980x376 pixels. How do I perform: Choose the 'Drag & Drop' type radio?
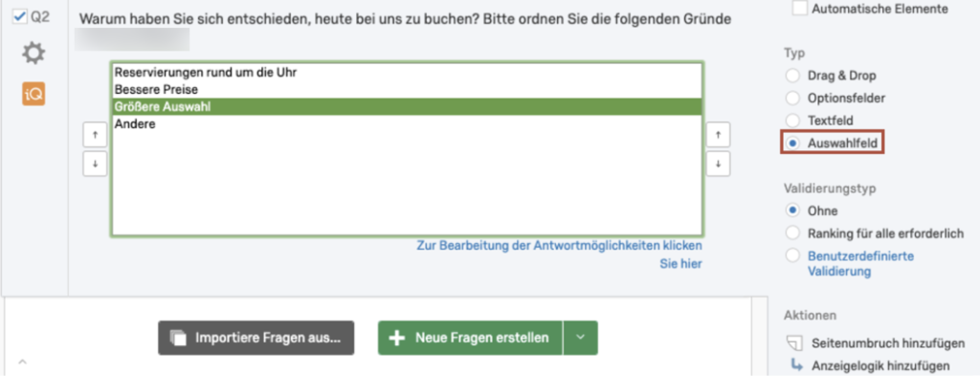click(792, 76)
